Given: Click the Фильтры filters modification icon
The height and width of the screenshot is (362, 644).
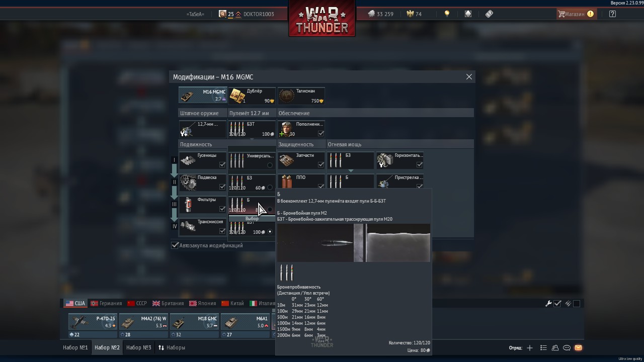Looking at the screenshot, I should (188, 205).
